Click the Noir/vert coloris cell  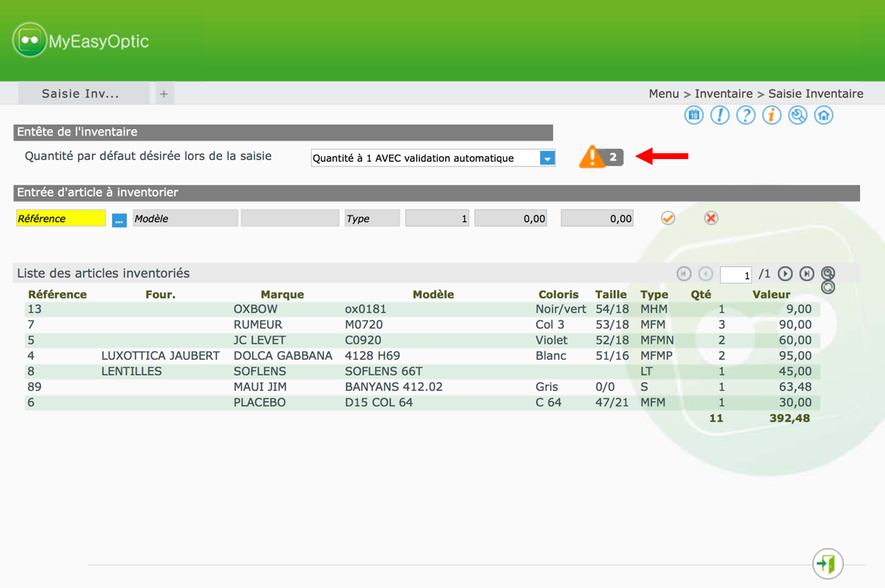coord(561,309)
